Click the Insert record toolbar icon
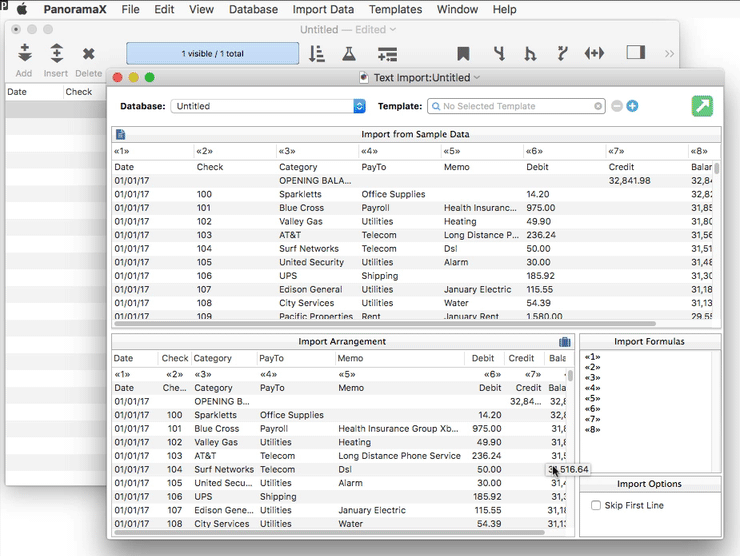740x556 pixels. pos(56,53)
